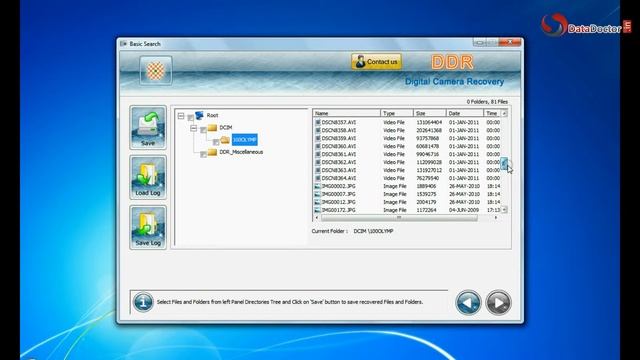Click the file list scroll down arrow
The width and height of the screenshot is (640, 360).
click(x=504, y=209)
